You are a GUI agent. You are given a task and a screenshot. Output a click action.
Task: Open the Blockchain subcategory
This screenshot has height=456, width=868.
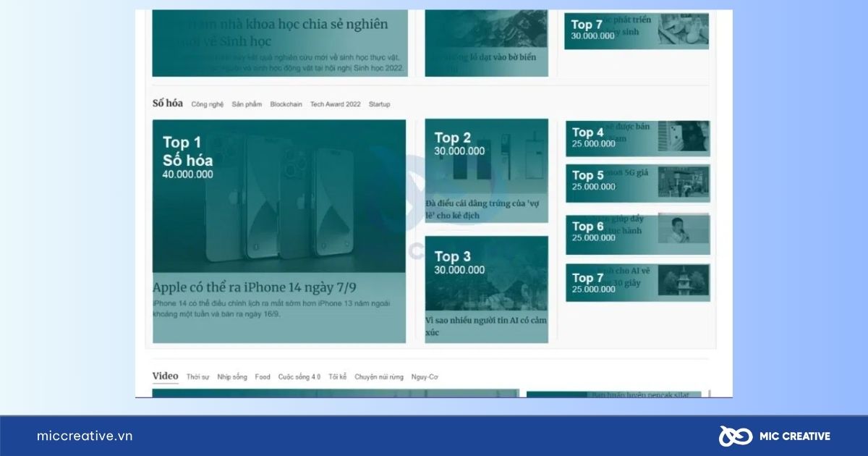click(286, 104)
